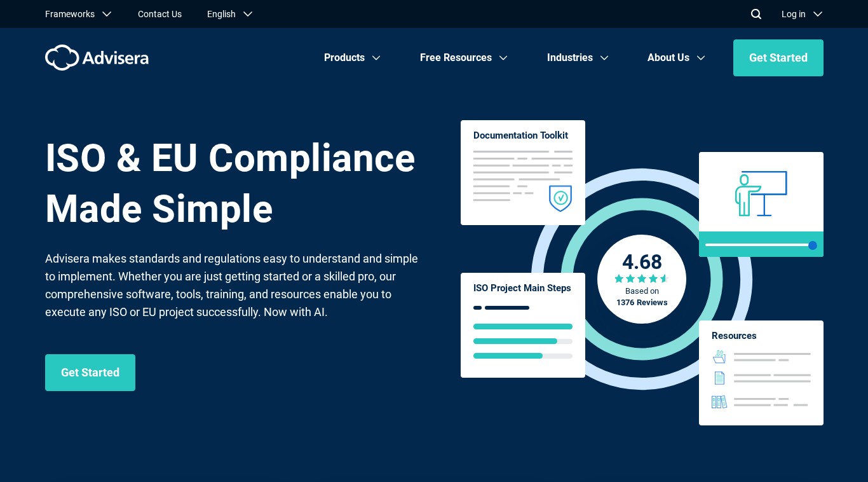The width and height of the screenshot is (868, 482).
Task: Click the folder download icon in Resources card
Action: click(x=719, y=357)
